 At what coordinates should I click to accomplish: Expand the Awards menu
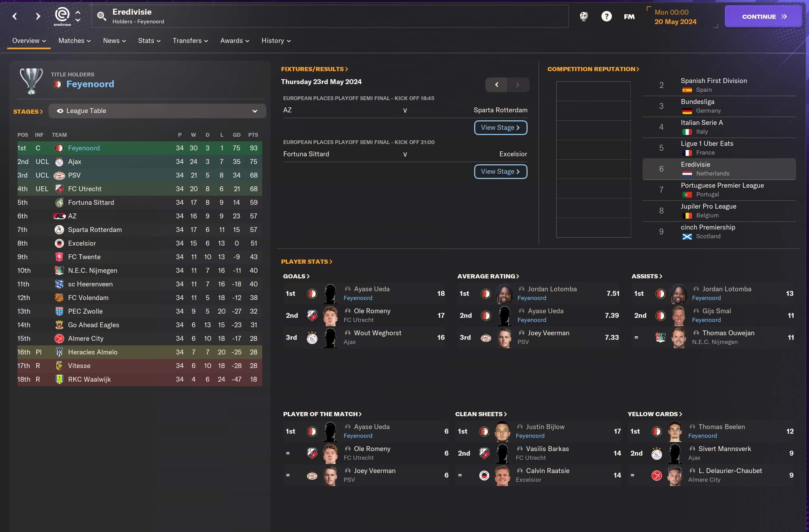click(235, 41)
